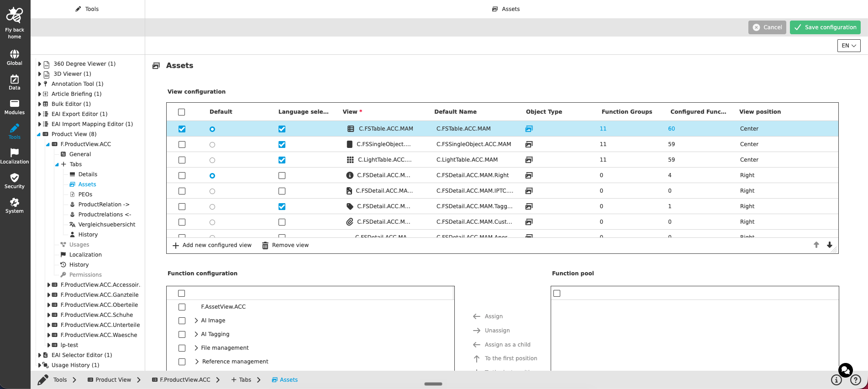The height and width of the screenshot is (389, 868).
Task: Sort by View position column header
Action: (760, 112)
